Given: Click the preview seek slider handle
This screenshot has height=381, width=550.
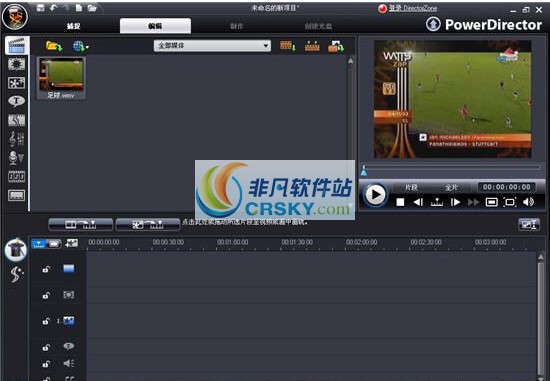Looking at the screenshot, I should [364, 171].
